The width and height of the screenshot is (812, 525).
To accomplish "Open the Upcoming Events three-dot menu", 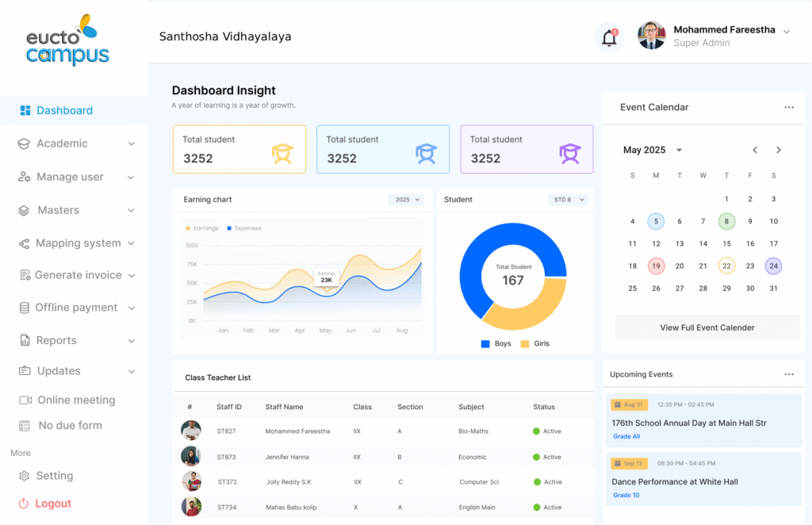I will 788,374.
